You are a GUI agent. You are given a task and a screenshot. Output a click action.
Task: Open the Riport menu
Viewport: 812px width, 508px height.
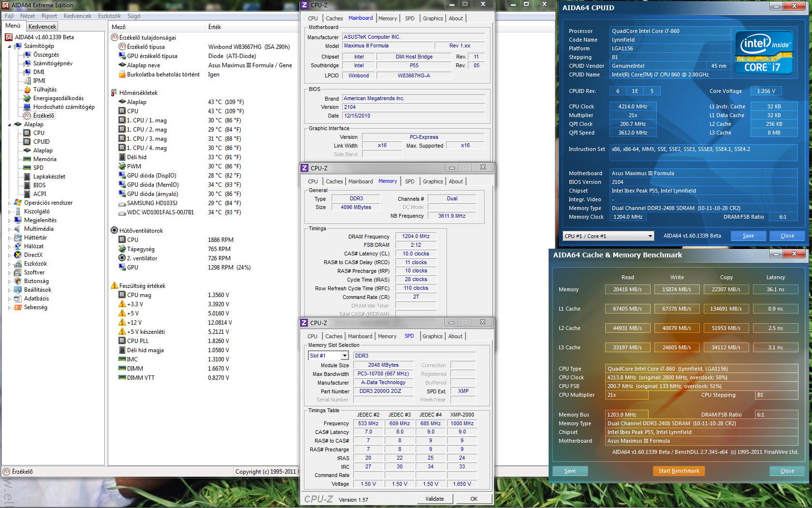[x=49, y=16]
